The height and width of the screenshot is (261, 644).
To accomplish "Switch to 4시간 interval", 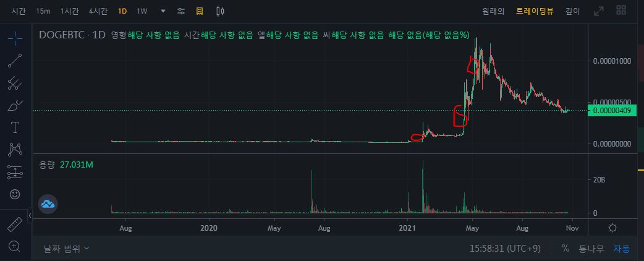I will pos(97,12).
